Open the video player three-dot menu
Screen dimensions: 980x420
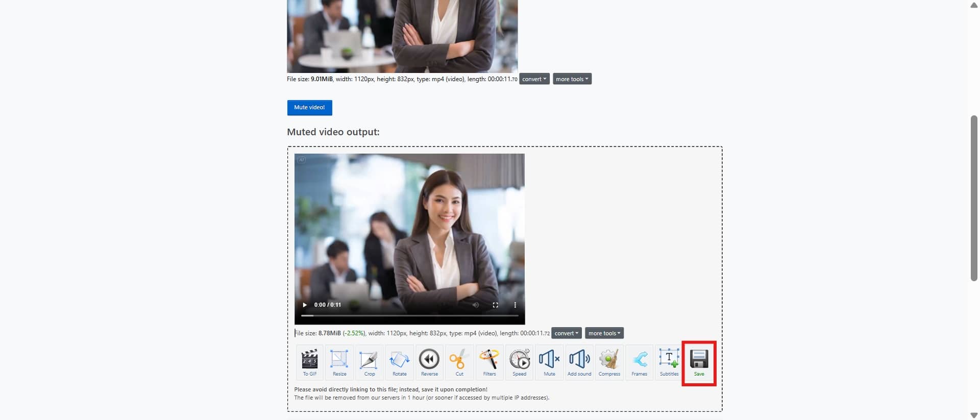coord(515,305)
